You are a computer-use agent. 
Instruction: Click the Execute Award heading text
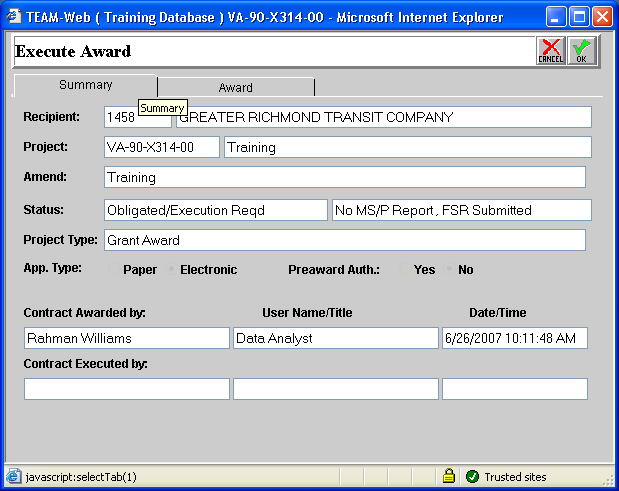73,51
